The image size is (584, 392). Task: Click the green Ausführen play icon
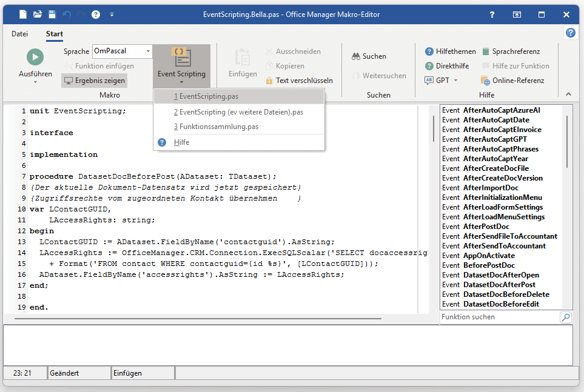coord(35,57)
